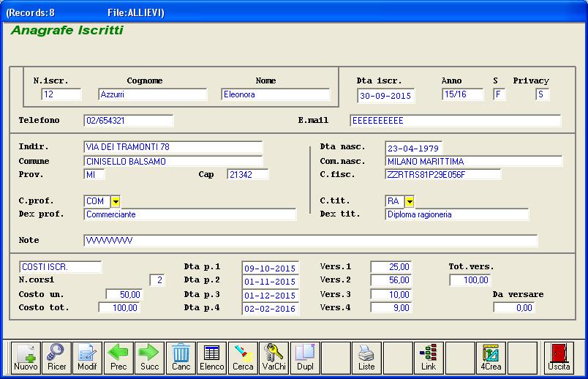Screen dimensions: 588x379
Task: Click the Records:8 title bar text
Action: pos(31,12)
